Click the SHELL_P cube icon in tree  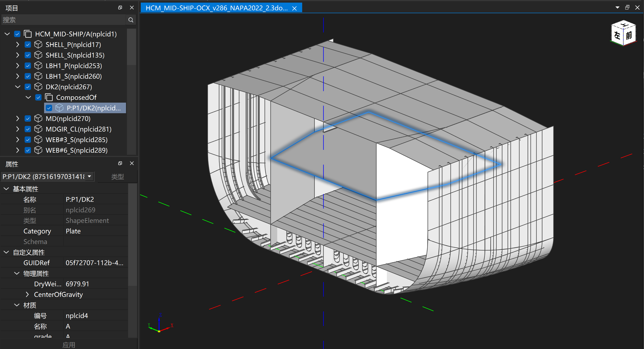[x=38, y=45]
